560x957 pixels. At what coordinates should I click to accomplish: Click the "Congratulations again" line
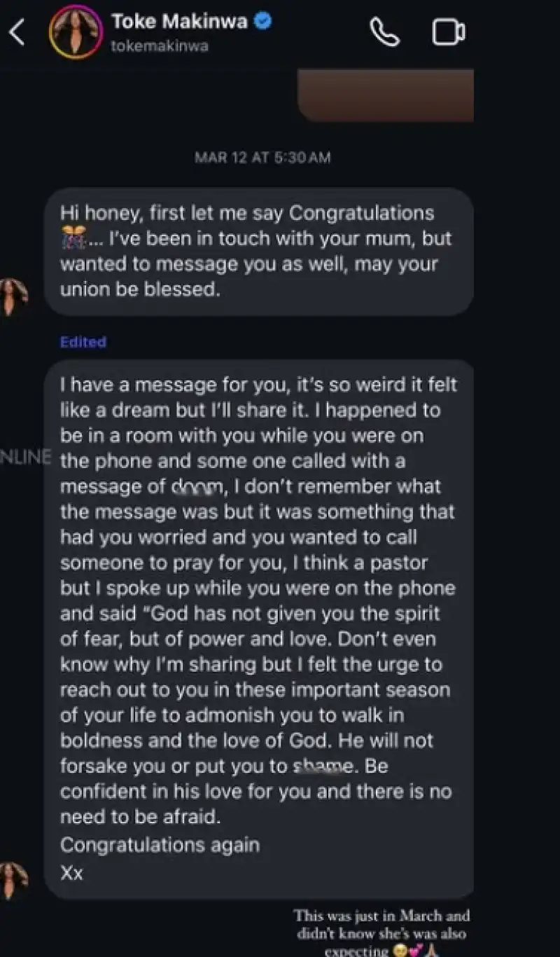pyautogui.click(x=160, y=844)
